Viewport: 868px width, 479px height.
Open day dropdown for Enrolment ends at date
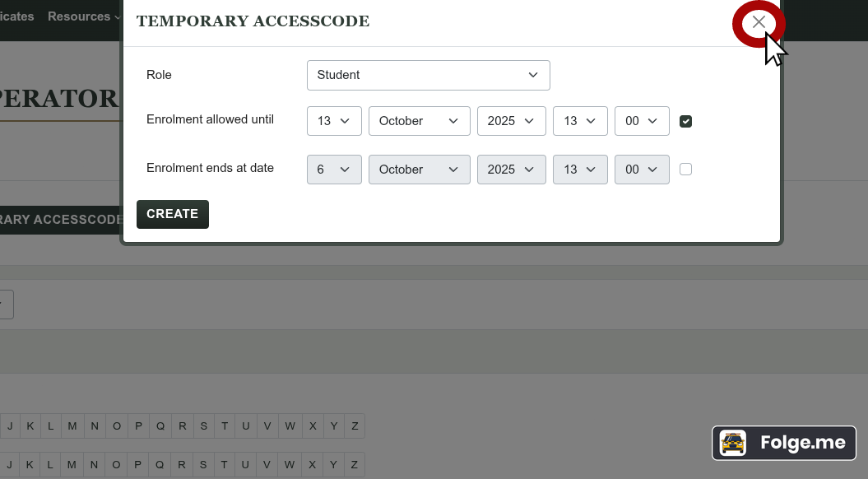(x=334, y=170)
